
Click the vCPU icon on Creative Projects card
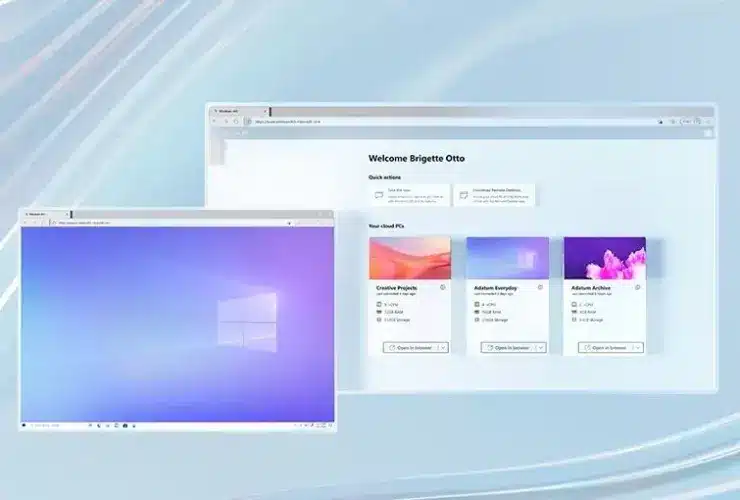379,305
